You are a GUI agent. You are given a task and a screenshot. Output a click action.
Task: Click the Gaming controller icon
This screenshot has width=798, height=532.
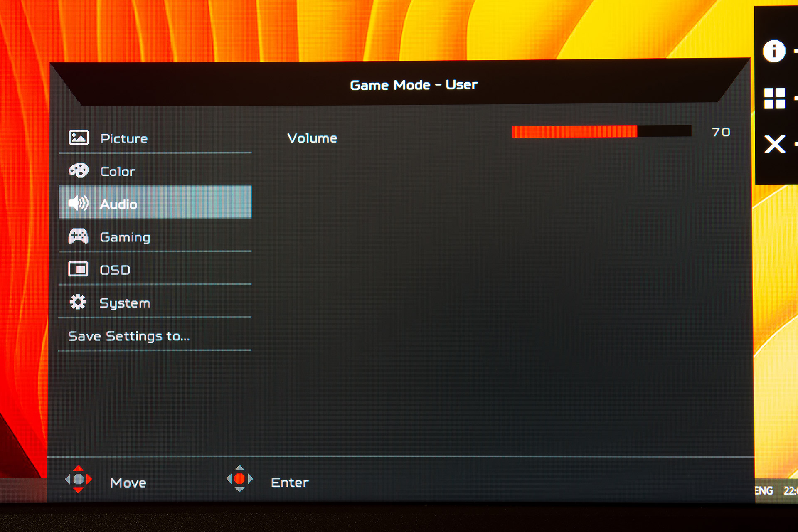pyautogui.click(x=78, y=236)
